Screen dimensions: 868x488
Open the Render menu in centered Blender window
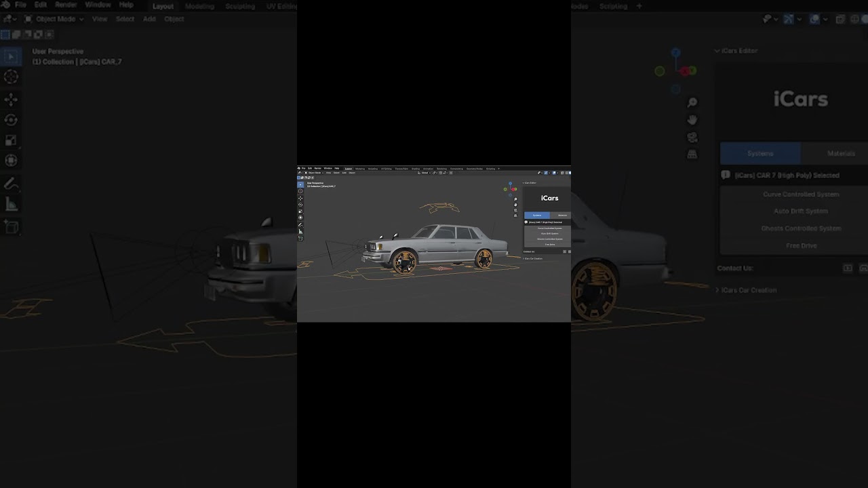point(318,168)
